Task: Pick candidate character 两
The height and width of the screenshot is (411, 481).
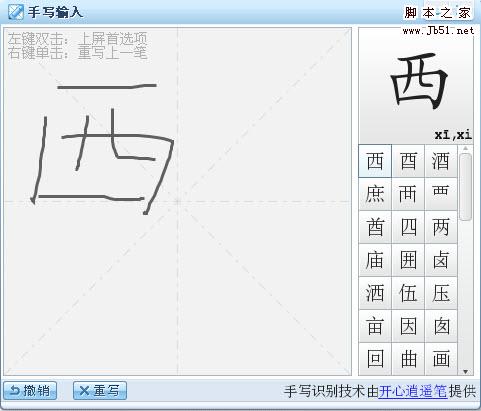Action: [x=441, y=227]
